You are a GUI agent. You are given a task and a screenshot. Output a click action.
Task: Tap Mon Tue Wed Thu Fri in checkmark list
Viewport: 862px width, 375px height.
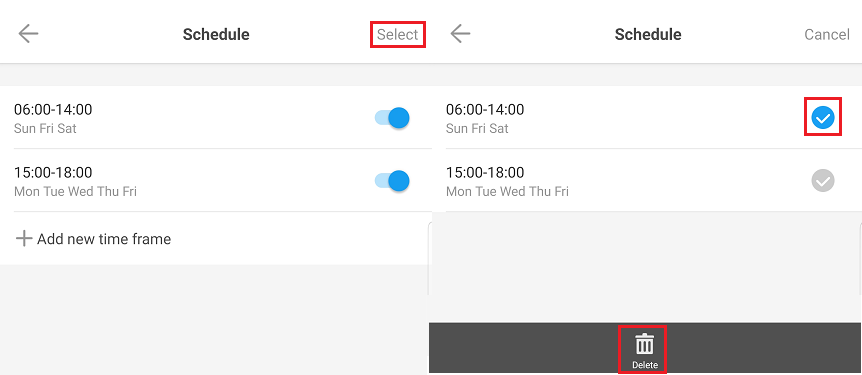click(507, 192)
